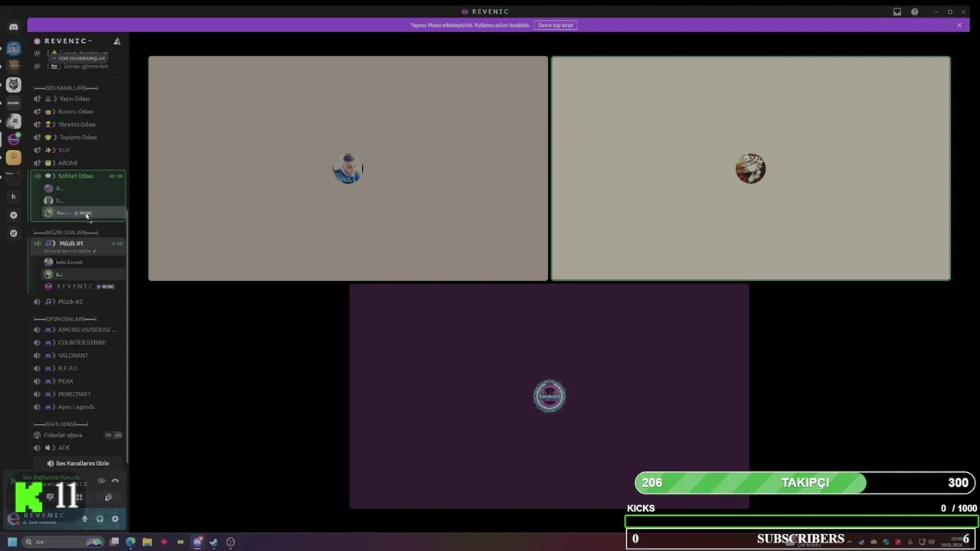
Task: Collapse the MÜZİK ODALARI category
Action: (65, 233)
